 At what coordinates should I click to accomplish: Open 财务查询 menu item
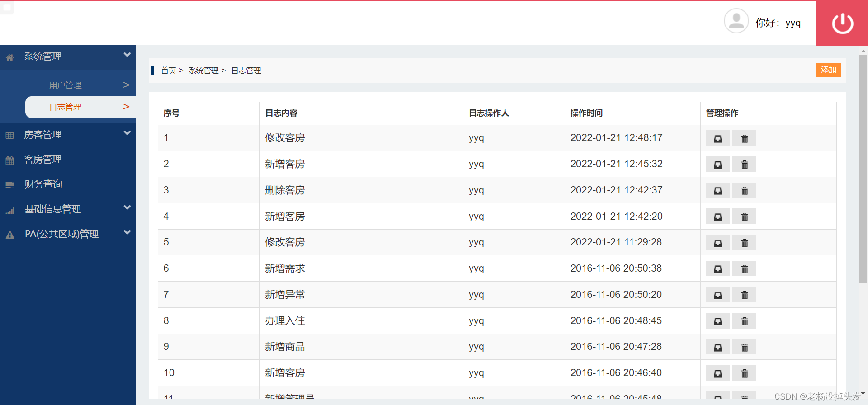coord(43,184)
